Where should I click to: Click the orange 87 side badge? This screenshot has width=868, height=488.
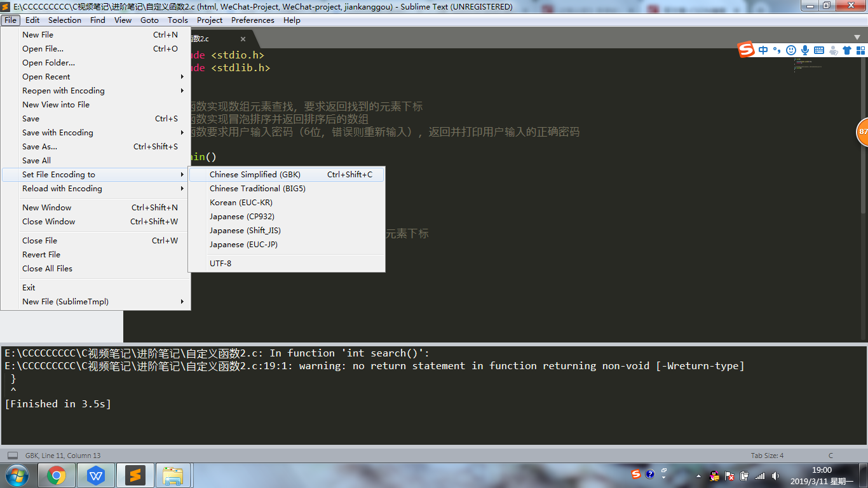tap(862, 132)
